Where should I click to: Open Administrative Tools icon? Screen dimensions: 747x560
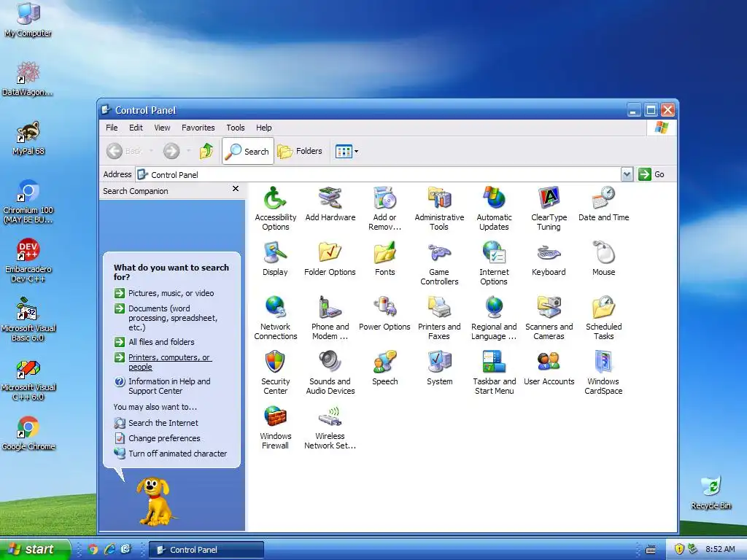[x=439, y=209]
